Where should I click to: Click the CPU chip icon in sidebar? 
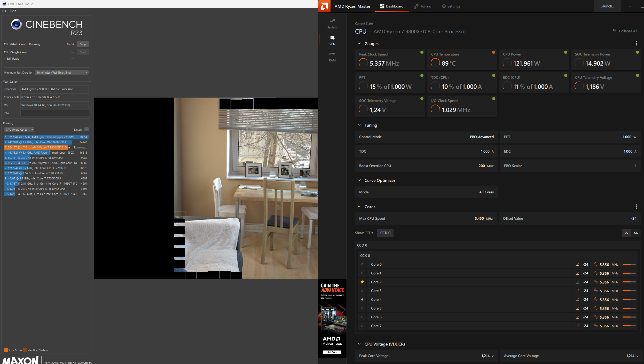(332, 38)
